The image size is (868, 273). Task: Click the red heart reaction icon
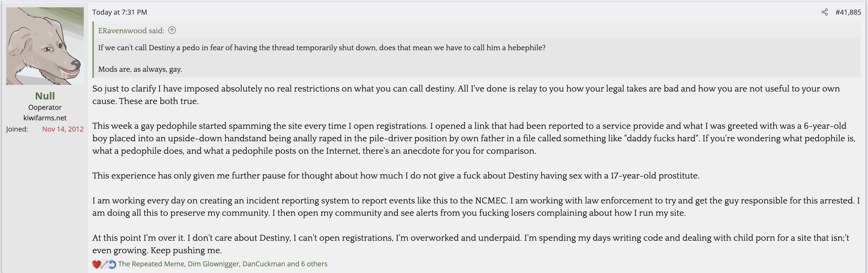tap(96, 264)
